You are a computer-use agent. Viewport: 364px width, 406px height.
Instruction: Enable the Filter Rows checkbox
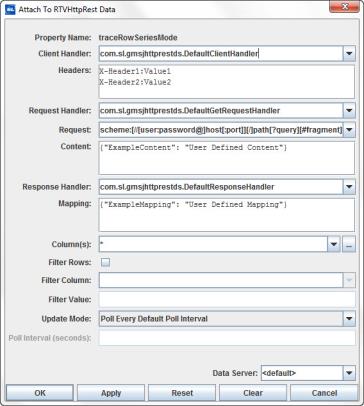coord(105,262)
